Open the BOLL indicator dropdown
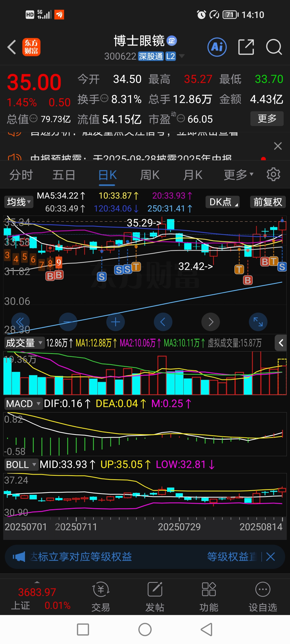Viewport: 290px width, 644px height. [x=21, y=464]
